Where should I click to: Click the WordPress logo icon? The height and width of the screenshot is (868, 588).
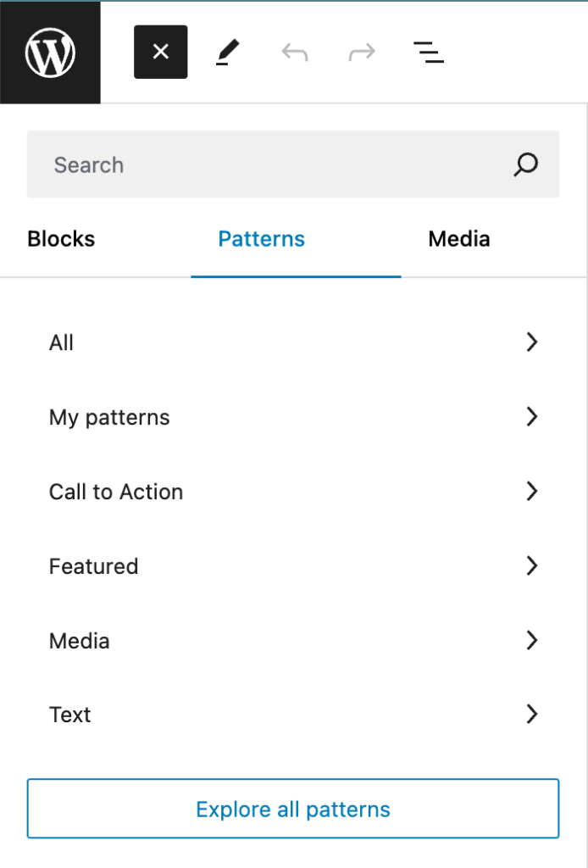point(50,53)
